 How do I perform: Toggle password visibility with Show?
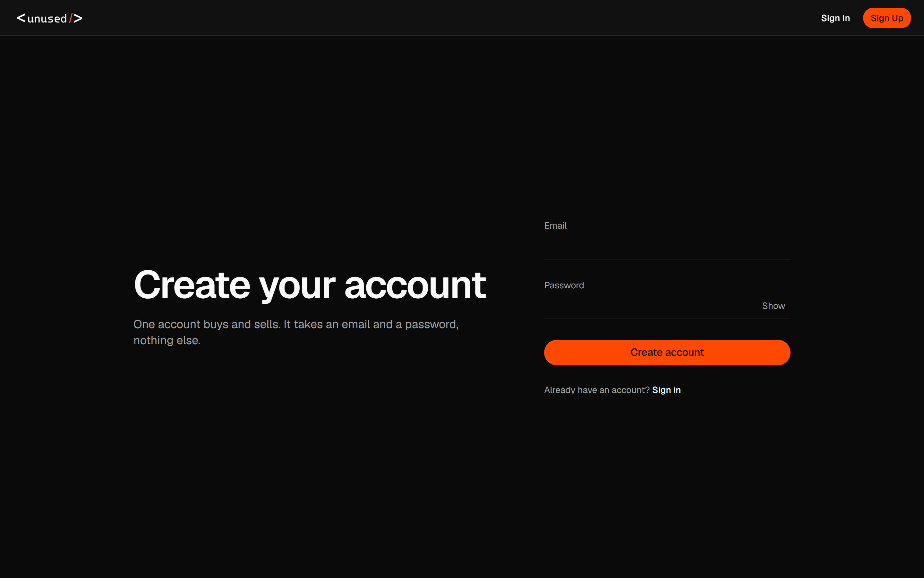[x=773, y=306]
